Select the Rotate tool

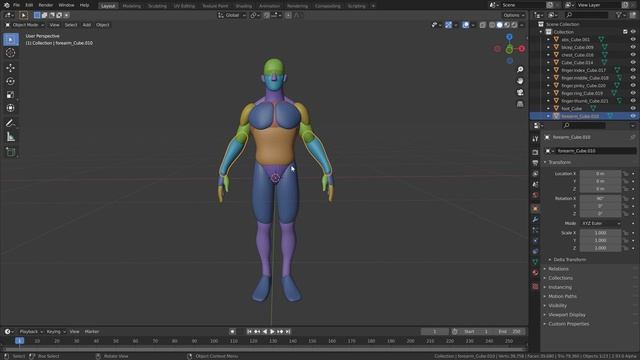[x=11, y=81]
